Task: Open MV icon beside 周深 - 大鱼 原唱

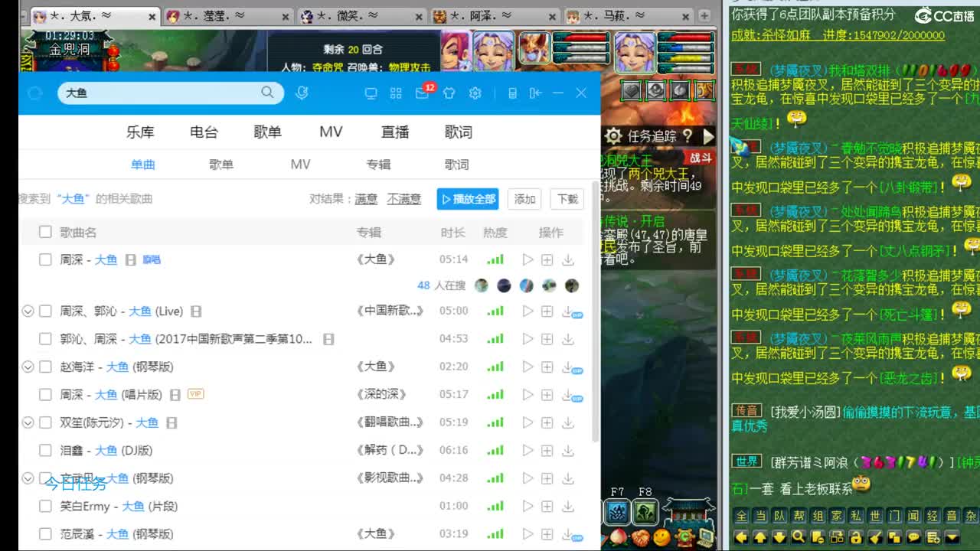Action: tap(130, 260)
